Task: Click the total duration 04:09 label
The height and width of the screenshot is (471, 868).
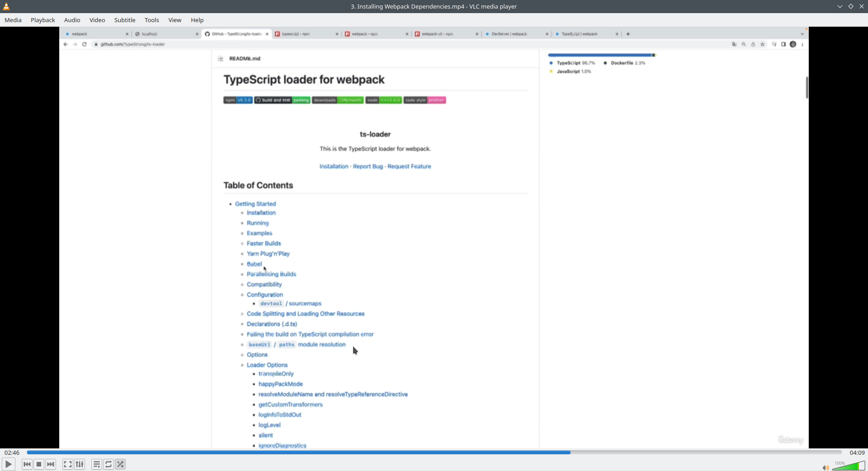Action: [x=857, y=452]
